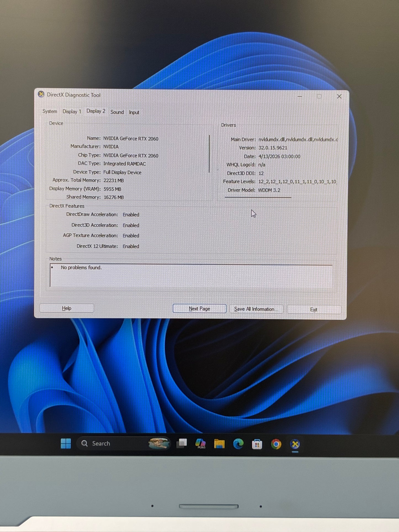399x532 pixels.
Task: Click the Device panel vertical scrollbar
Action: 209,154
